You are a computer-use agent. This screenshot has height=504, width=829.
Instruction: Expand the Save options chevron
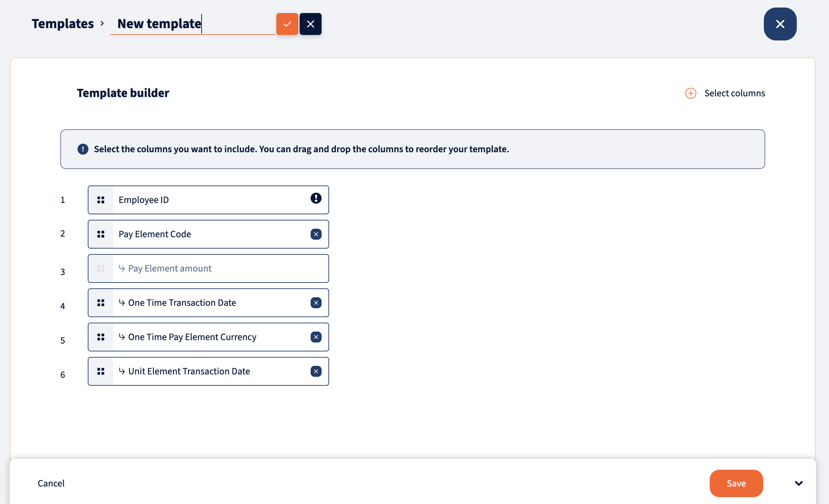798,483
